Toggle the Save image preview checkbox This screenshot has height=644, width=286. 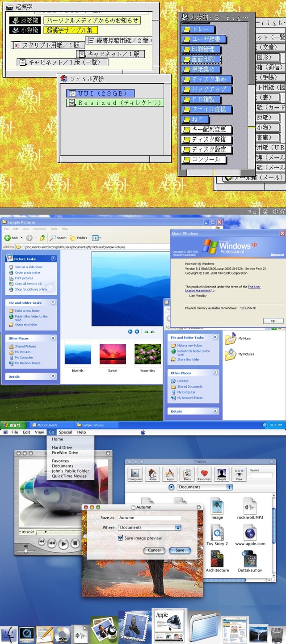(121, 538)
